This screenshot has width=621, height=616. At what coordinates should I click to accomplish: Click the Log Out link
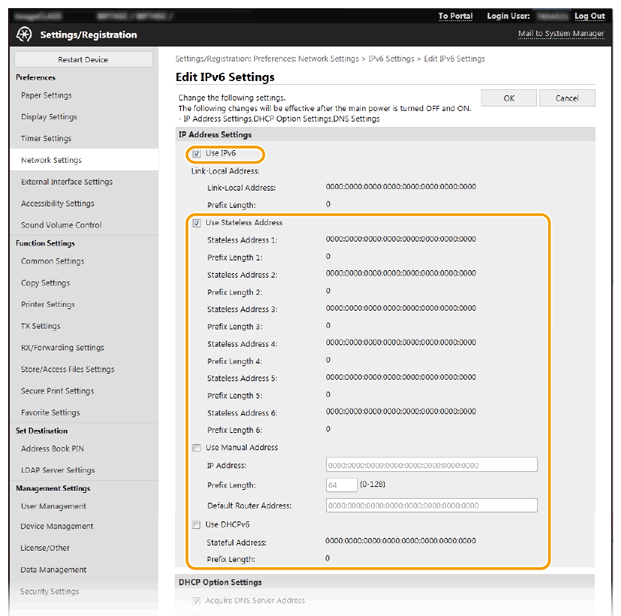(589, 16)
